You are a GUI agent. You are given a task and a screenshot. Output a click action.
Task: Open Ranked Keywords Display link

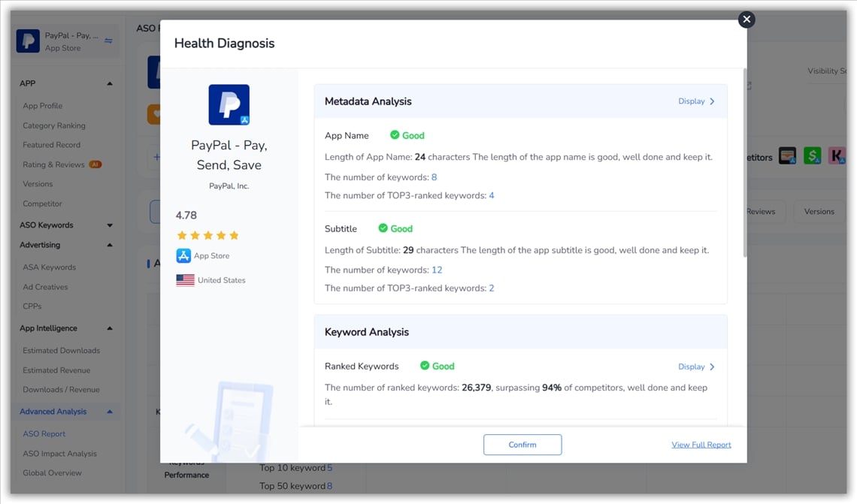[696, 367]
